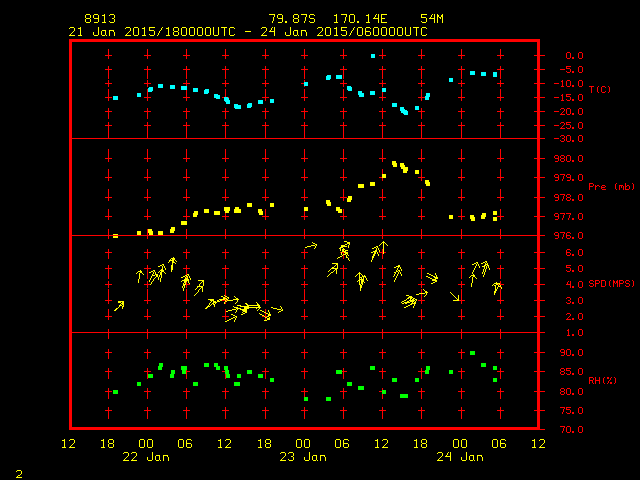Click the 80.0 humidity tick label
The width and height of the screenshot is (640, 480).
point(571,391)
